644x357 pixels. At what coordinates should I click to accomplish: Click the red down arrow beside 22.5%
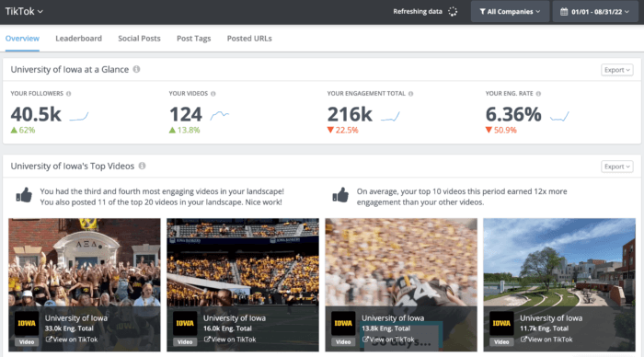coord(330,131)
